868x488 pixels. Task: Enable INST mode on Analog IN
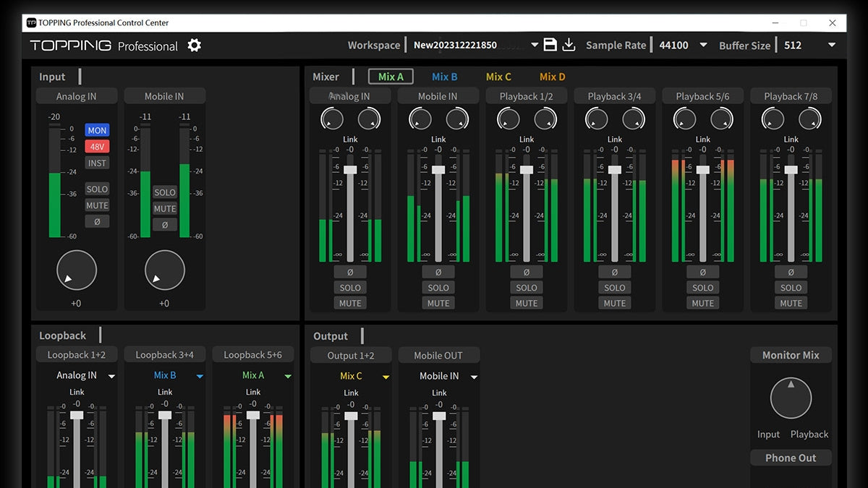point(97,163)
